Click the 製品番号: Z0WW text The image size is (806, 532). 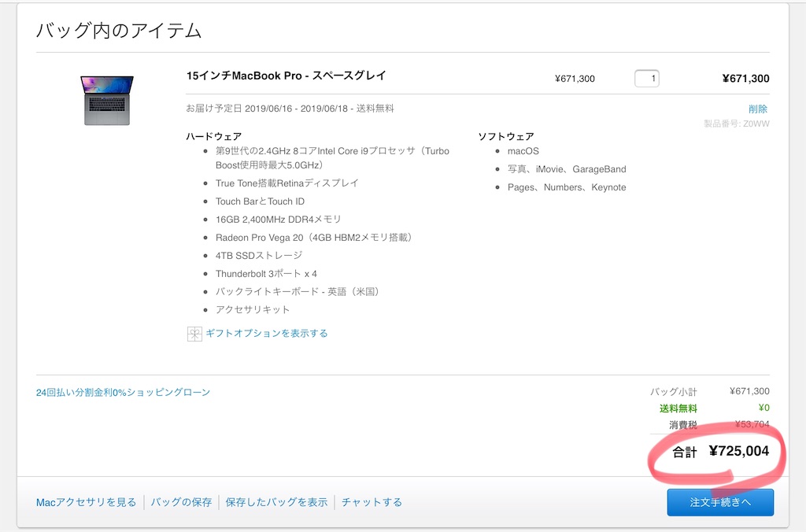737,124
